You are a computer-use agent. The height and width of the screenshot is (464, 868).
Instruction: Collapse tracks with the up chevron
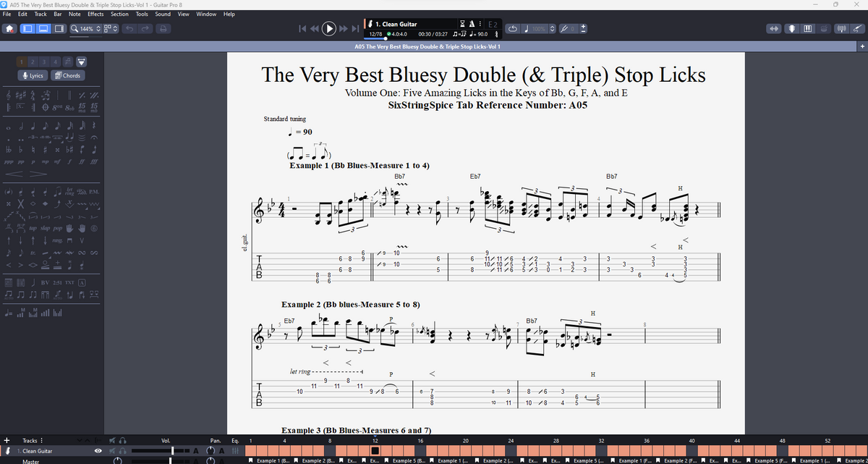click(x=86, y=440)
